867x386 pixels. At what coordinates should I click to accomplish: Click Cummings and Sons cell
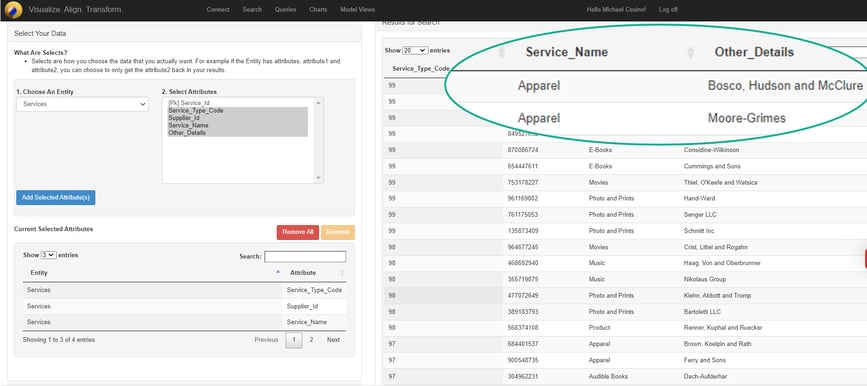click(712, 166)
